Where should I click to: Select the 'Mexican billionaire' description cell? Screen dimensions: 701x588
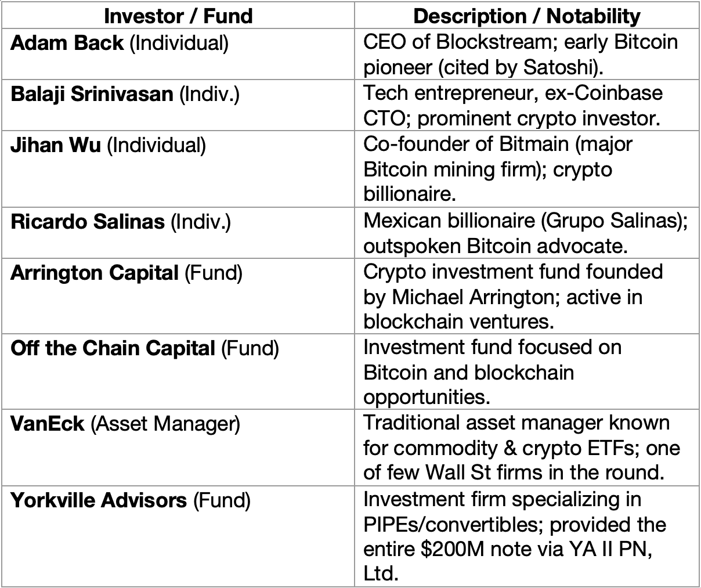pyautogui.click(x=525, y=234)
